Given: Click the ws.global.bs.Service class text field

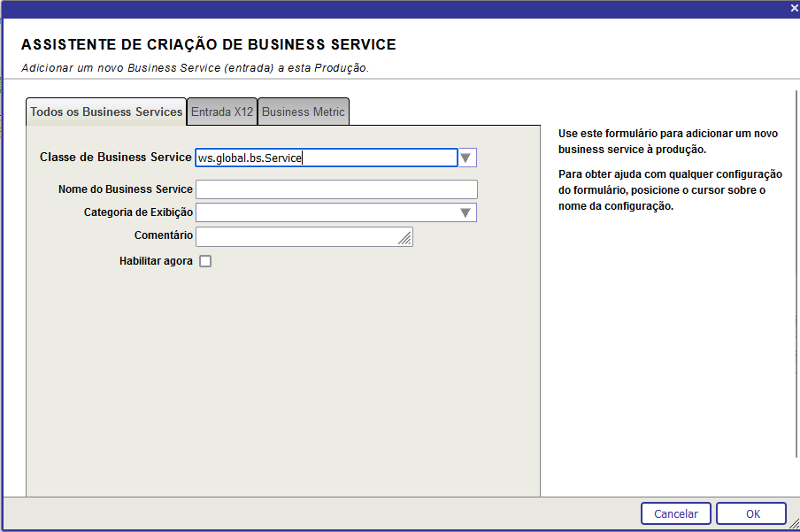Looking at the screenshot, I should tap(325, 158).
